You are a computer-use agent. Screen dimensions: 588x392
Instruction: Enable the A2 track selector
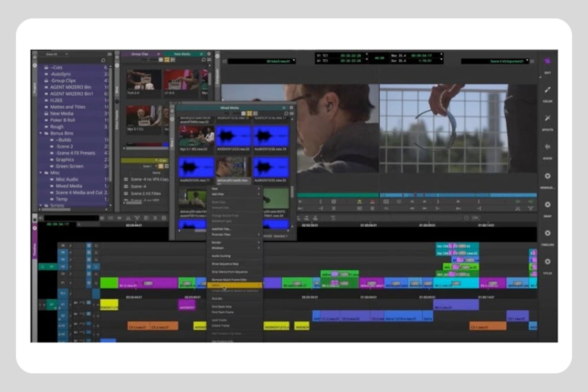coord(62,316)
